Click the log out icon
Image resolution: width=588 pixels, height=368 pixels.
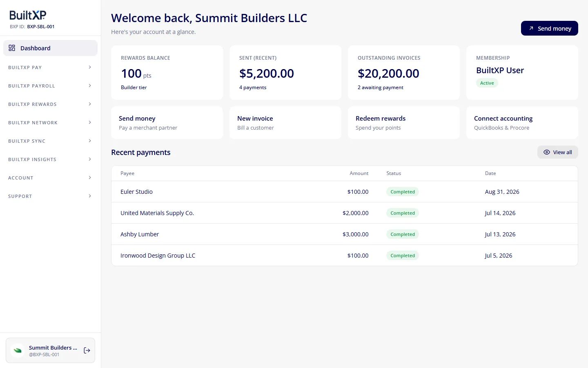click(x=87, y=350)
